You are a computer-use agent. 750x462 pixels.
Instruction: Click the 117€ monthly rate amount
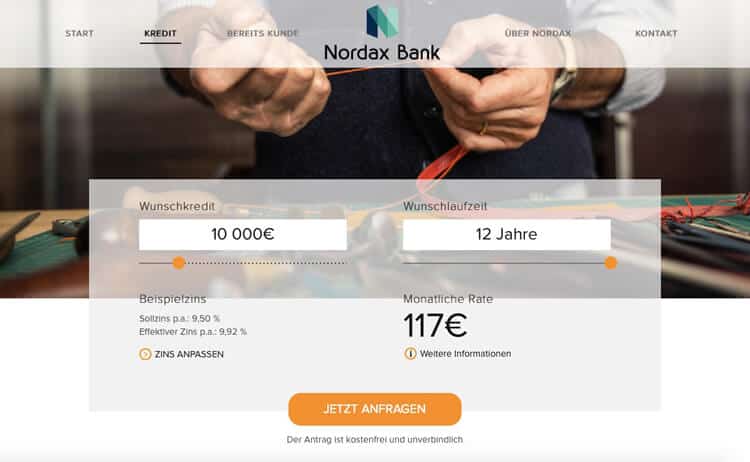pyautogui.click(x=435, y=326)
